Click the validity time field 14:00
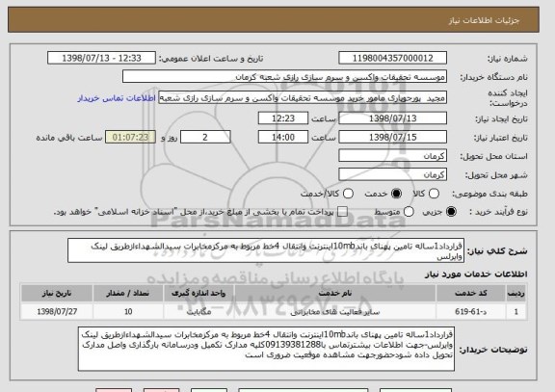The image size is (555, 392). point(283,137)
